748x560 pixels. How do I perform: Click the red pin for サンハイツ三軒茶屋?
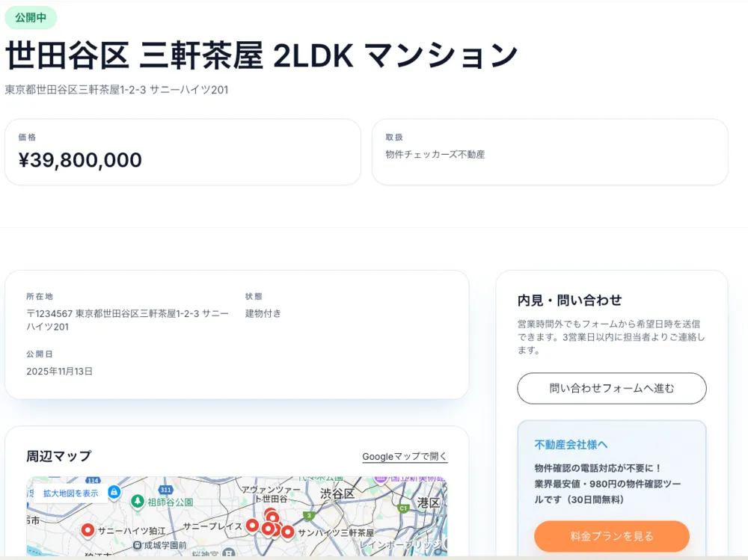coord(288,532)
